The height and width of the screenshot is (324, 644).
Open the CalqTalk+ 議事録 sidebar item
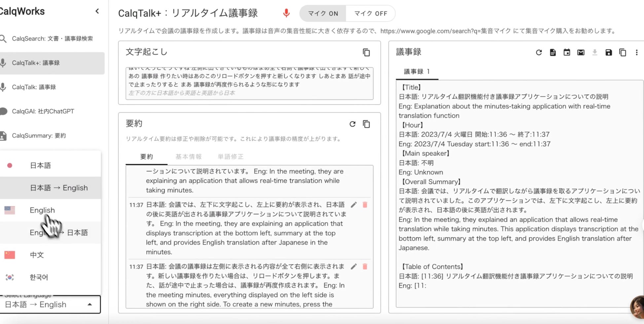(52, 63)
